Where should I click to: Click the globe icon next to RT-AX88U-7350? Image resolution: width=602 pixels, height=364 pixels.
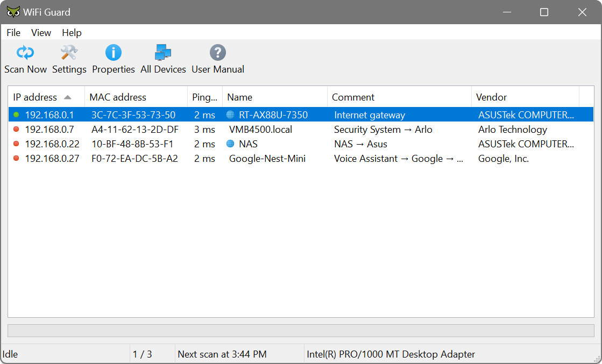click(231, 115)
